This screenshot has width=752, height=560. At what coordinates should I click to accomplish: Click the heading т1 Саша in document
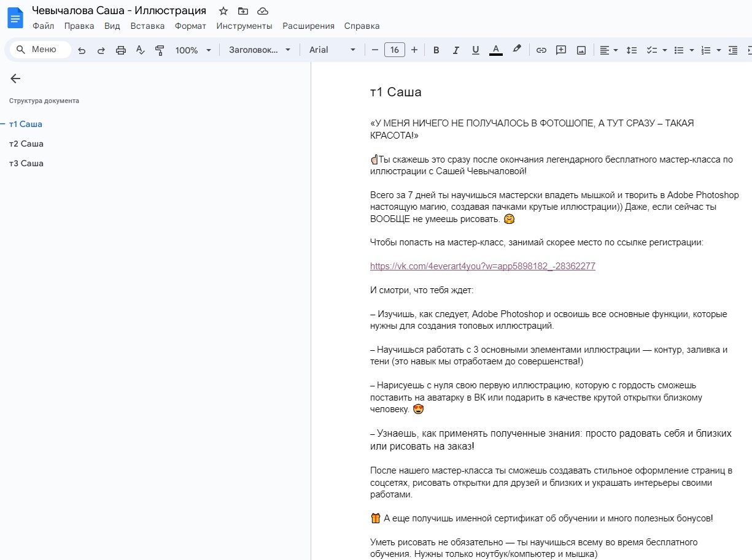pos(396,93)
